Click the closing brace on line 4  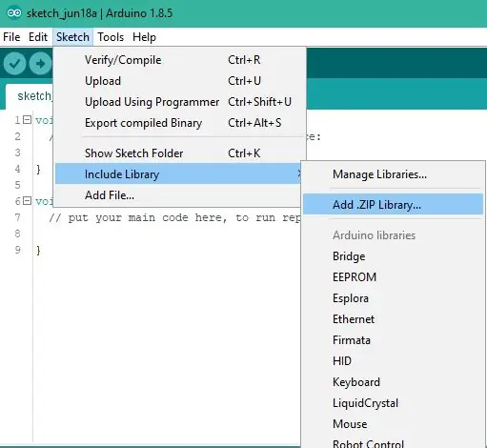[38, 169]
